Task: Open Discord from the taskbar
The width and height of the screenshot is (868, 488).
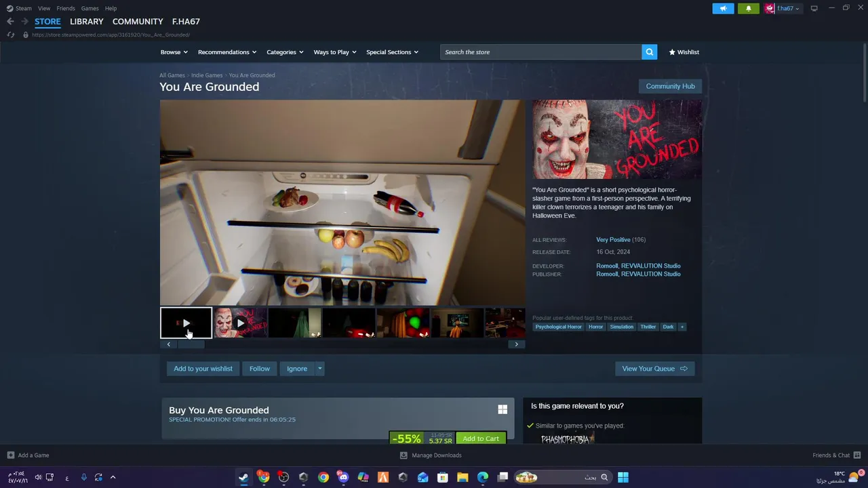Action: (343, 477)
